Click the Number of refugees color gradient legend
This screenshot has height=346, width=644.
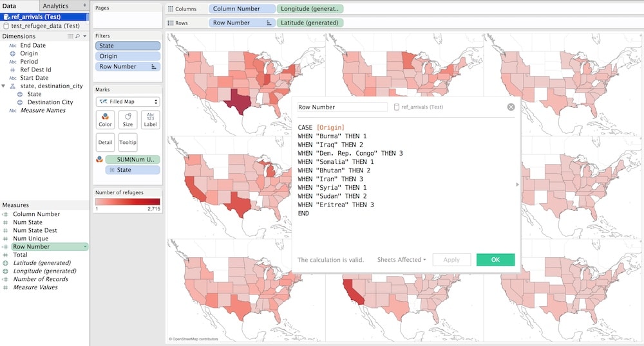click(128, 202)
